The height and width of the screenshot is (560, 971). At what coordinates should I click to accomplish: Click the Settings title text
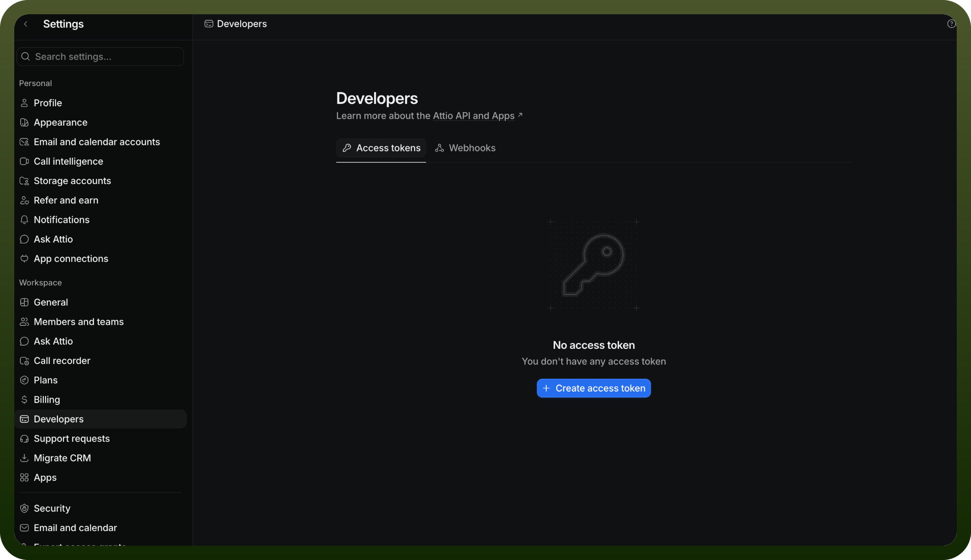click(64, 24)
